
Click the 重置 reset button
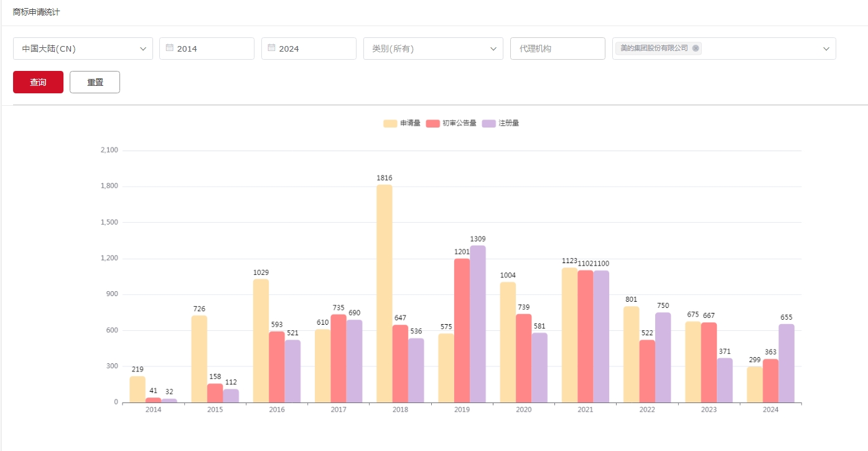coord(95,82)
